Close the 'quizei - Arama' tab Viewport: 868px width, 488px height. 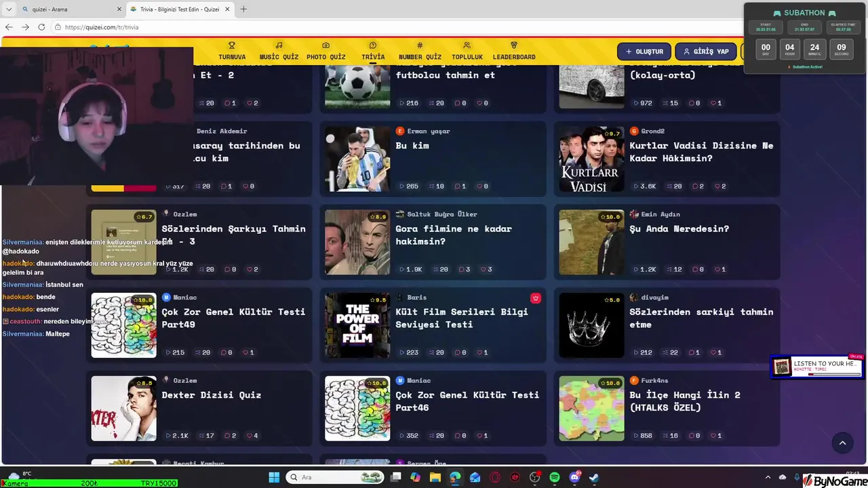pyautogui.click(x=119, y=9)
